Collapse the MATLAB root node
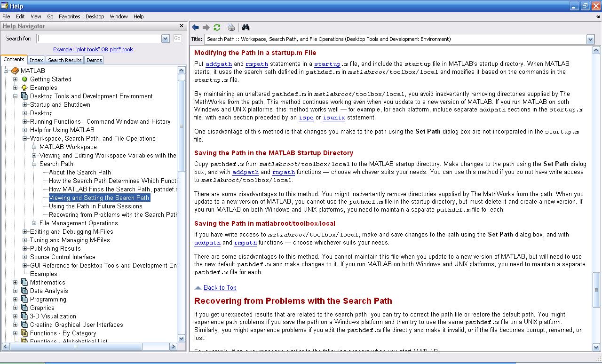 click(6, 71)
